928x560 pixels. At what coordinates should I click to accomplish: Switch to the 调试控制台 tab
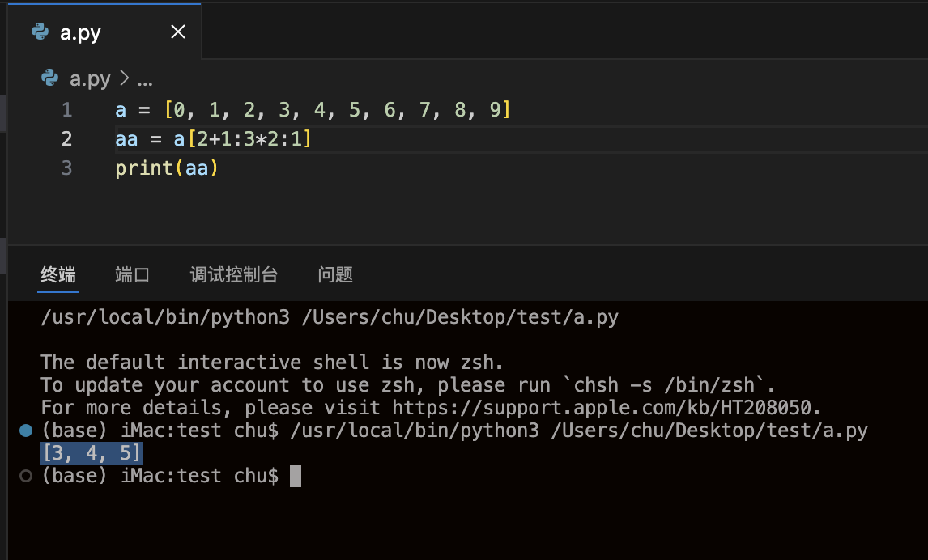[236, 274]
